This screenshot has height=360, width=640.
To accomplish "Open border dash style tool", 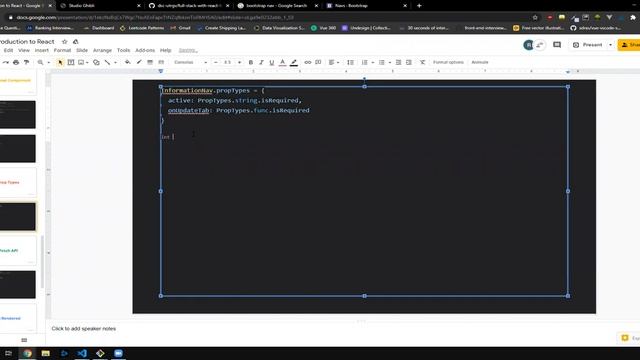I will 161,62.
